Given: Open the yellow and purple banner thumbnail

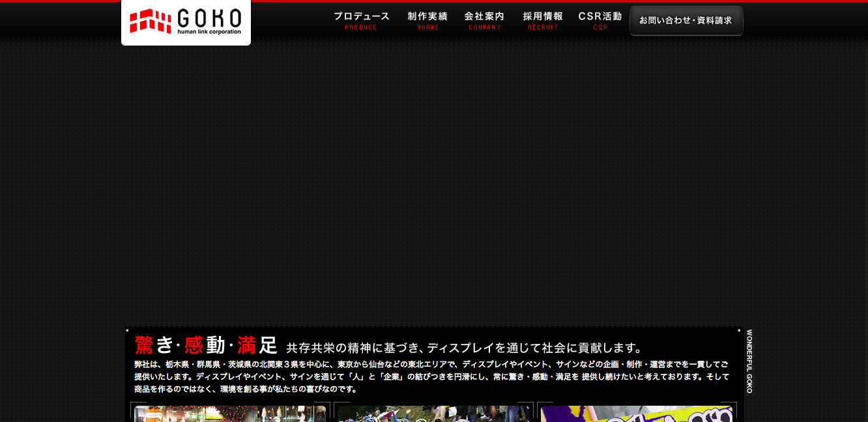Looking at the screenshot, I should click(637, 413).
